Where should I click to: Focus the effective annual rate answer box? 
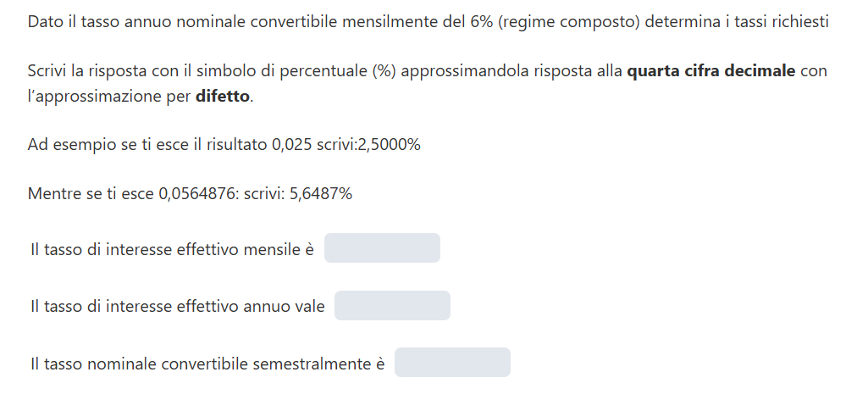coord(392,306)
